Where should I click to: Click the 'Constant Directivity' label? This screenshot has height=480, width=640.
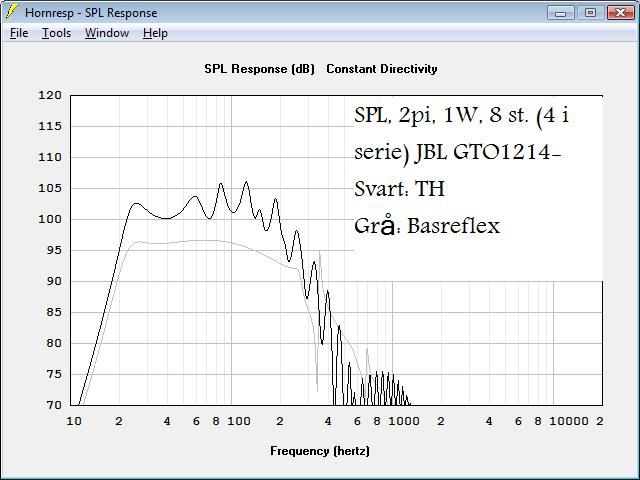click(382, 69)
